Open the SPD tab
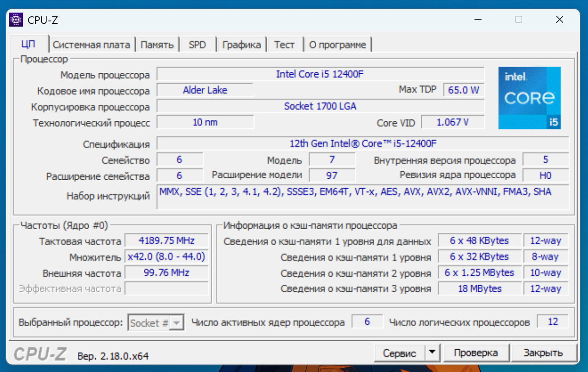Viewport: 588px width, 372px height. (x=198, y=45)
